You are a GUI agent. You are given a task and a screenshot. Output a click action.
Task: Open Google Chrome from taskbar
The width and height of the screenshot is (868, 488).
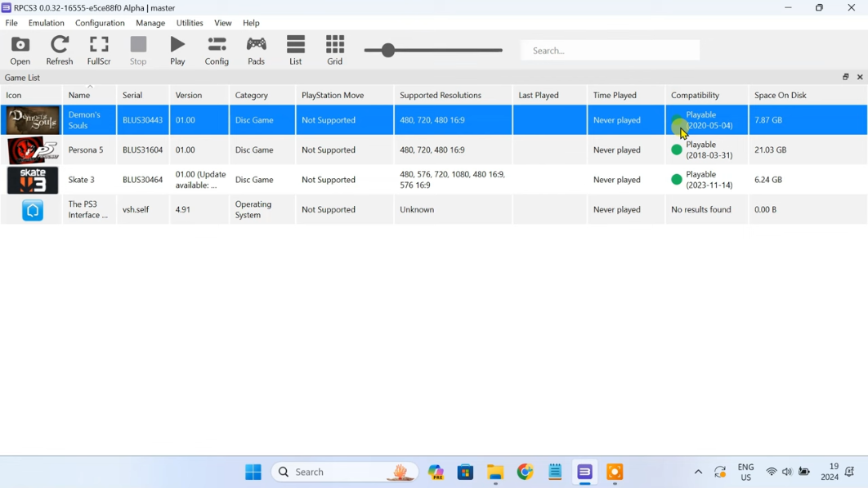click(525, 472)
